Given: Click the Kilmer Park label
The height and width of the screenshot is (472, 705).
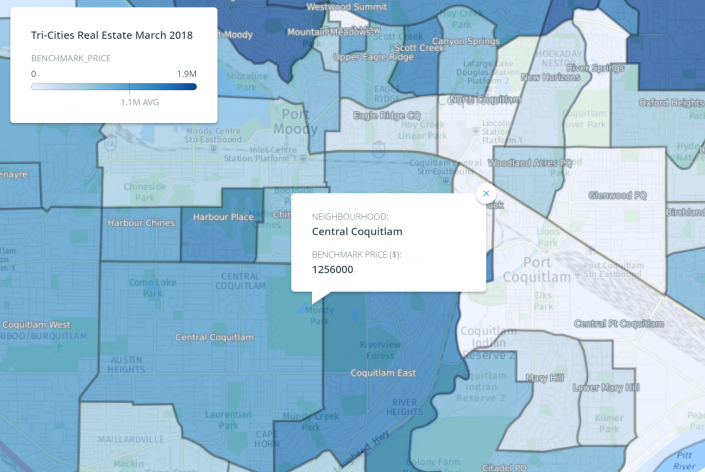Looking at the screenshot, I should click(x=609, y=423).
